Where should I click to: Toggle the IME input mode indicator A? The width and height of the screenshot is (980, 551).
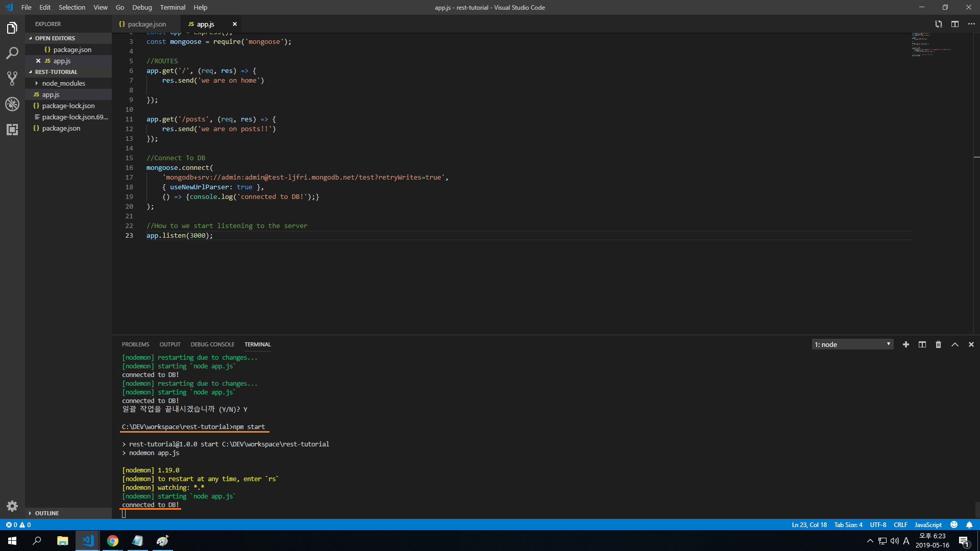tap(906, 541)
